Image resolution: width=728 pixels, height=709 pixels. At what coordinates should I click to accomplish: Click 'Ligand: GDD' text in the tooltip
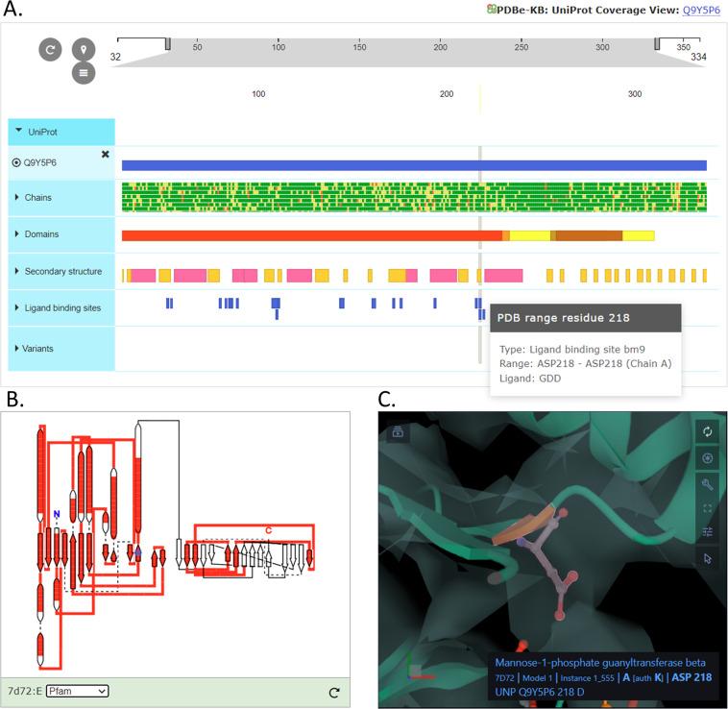point(530,379)
